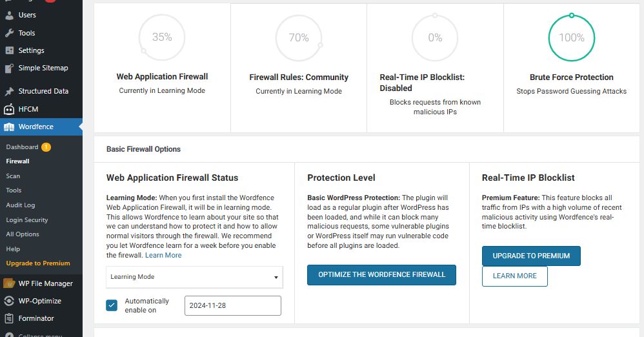The image size is (644, 337).
Task: Click the HFCM robot icon
Action: [9, 109]
